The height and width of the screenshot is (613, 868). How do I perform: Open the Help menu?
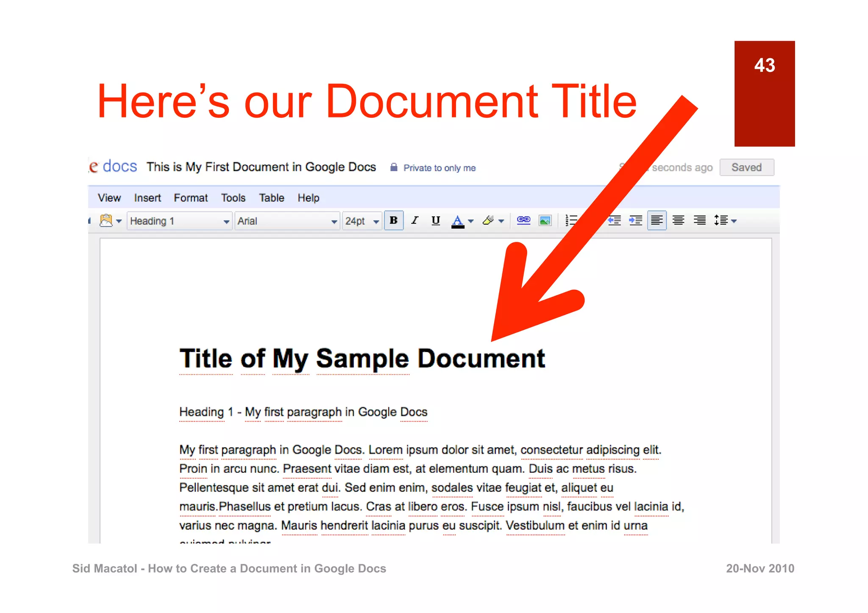click(309, 198)
